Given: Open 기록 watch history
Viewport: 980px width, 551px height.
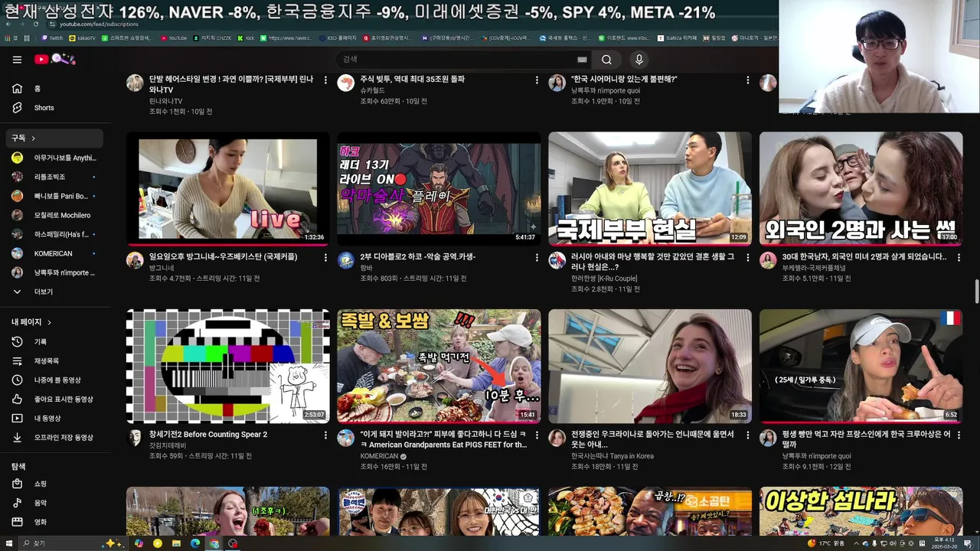Looking at the screenshot, I should 55,342.
